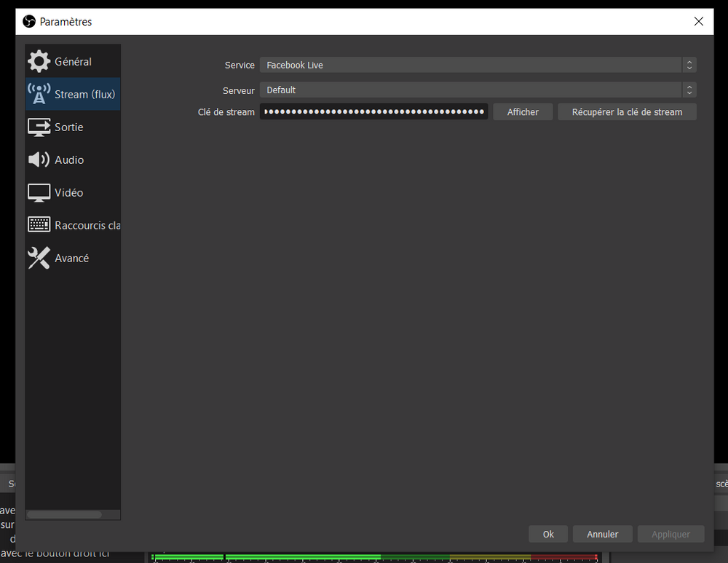Cancel with the Annuler button
This screenshot has width=728, height=563.
point(602,534)
